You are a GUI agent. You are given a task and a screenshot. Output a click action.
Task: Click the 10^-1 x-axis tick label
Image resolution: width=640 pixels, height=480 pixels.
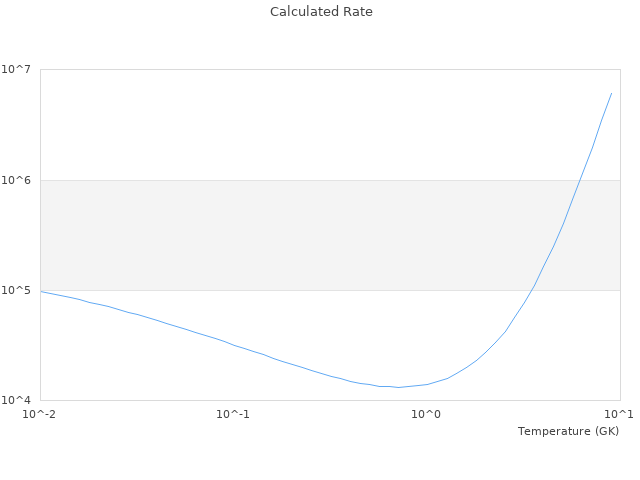[x=233, y=414]
